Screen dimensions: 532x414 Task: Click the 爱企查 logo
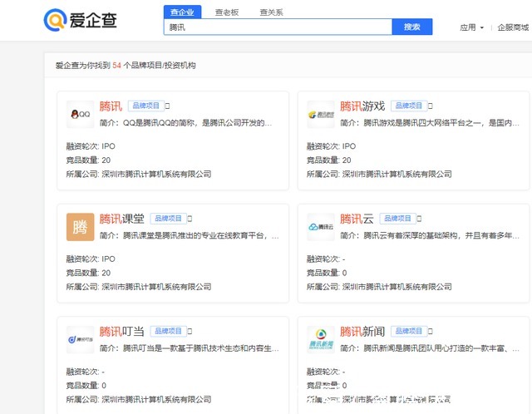click(x=81, y=20)
